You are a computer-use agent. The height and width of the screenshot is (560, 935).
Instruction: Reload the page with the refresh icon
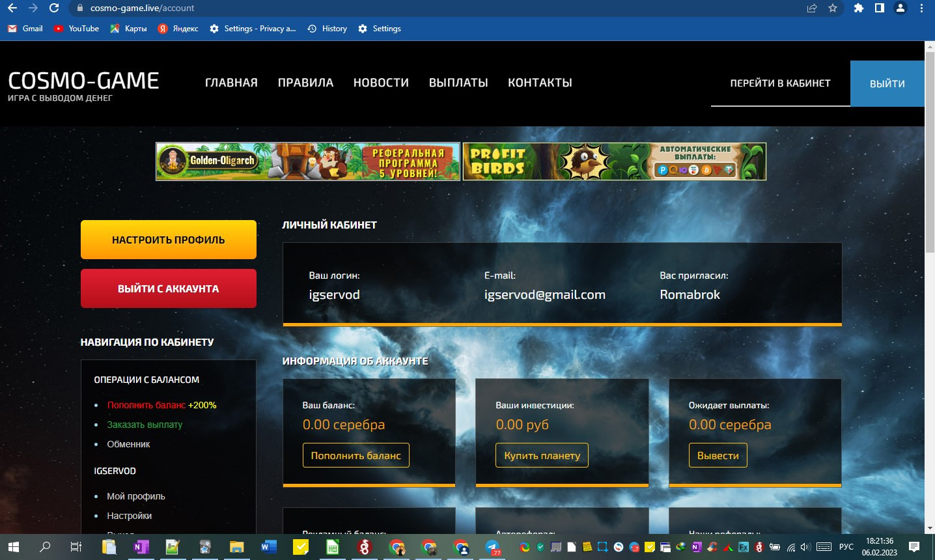(x=54, y=8)
